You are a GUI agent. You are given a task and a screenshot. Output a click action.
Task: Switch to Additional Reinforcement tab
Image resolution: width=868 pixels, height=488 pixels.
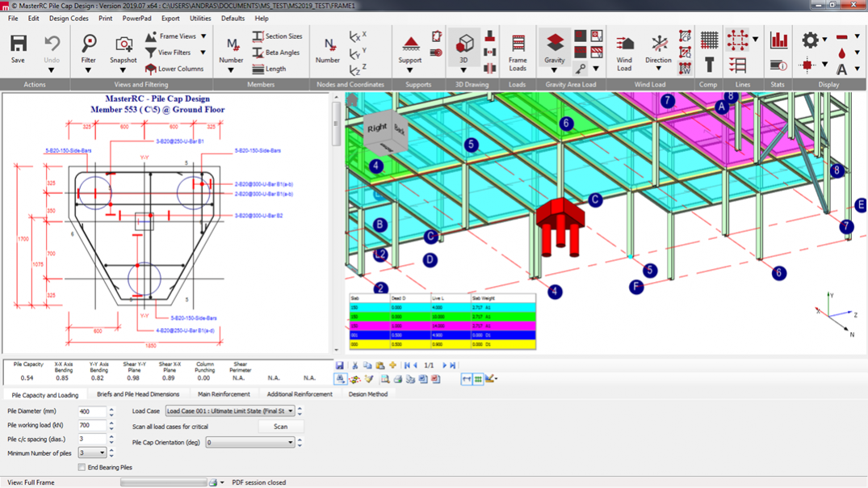(x=300, y=394)
